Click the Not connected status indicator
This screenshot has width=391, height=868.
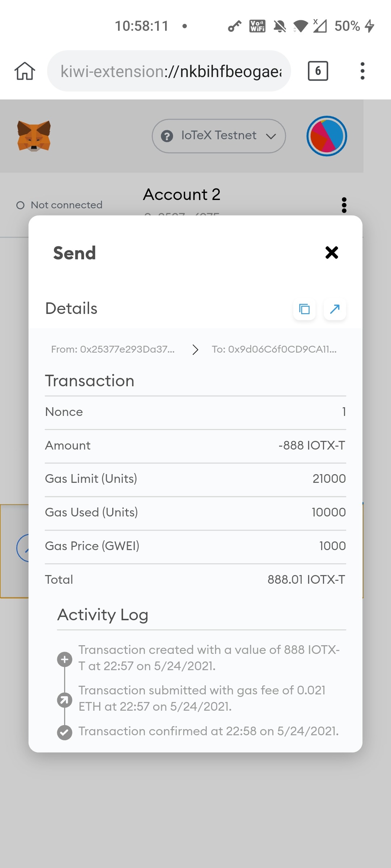tap(60, 205)
